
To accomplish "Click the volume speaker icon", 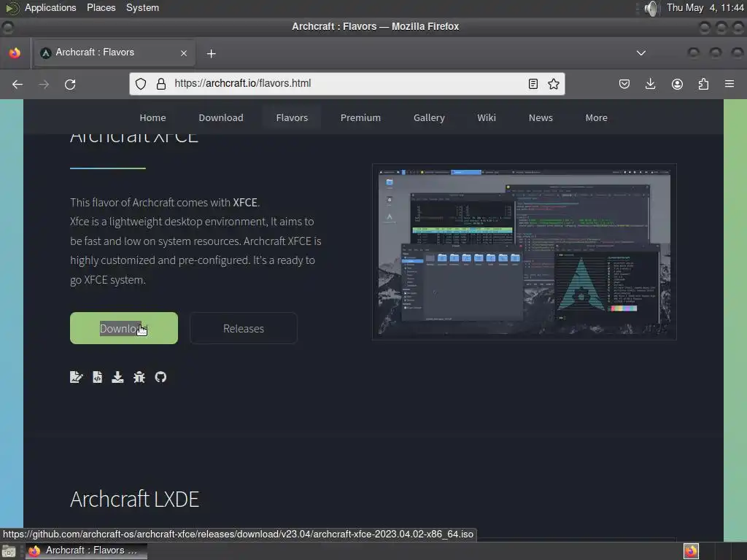I will [651, 8].
